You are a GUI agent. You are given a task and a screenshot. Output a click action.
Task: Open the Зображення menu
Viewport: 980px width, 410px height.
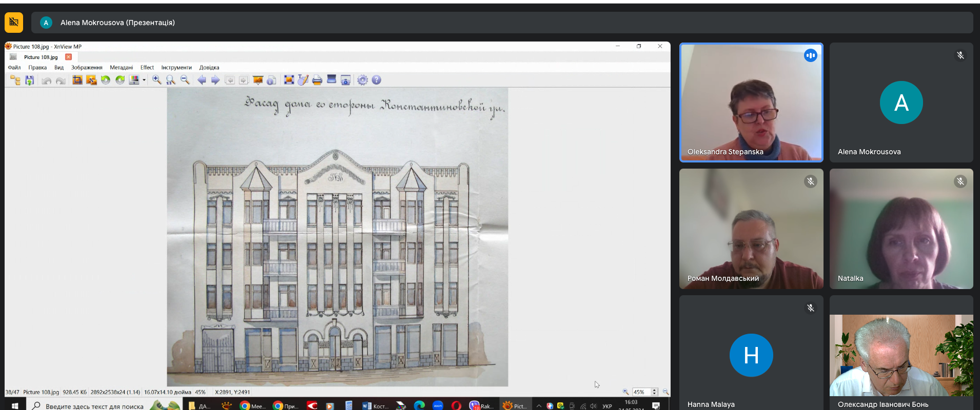[87, 68]
